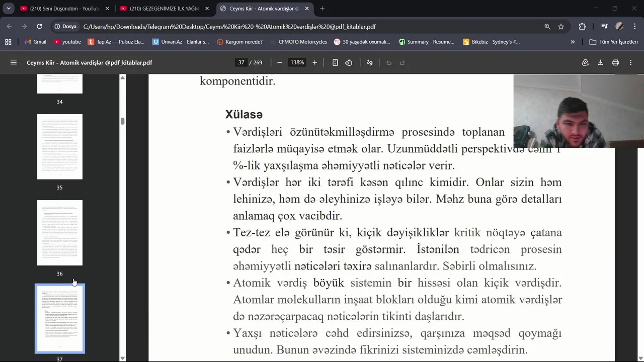Go back to the previous page
The image size is (644, 362).
(x=10, y=27)
